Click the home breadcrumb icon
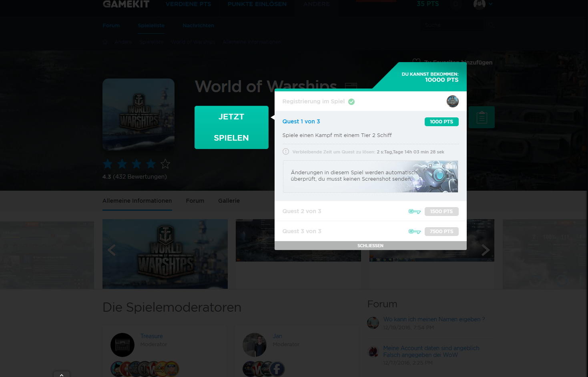 click(x=105, y=42)
